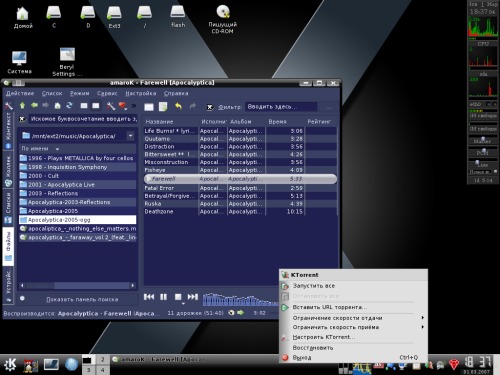Open folder 2001 - Apocalyptica Live
The image size is (500, 375).
pyautogui.click(x=77, y=185)
